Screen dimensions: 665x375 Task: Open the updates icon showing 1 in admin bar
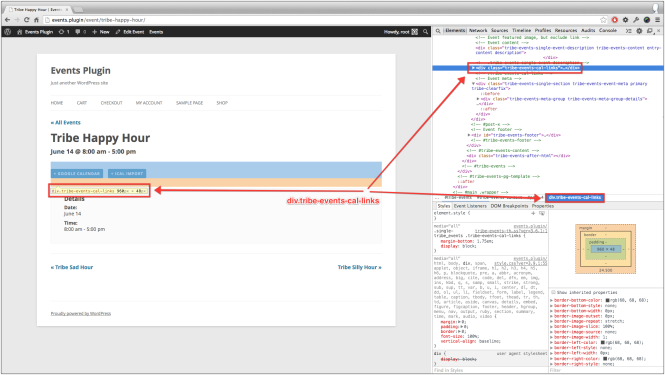coord(64,32)
